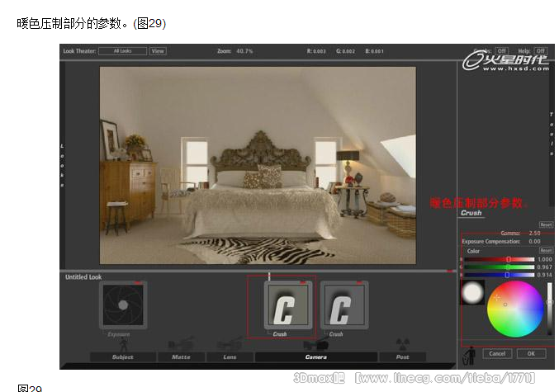Switch to the Matte tab
The width and height of the screenshot is (559, 392).
point(181,357)
